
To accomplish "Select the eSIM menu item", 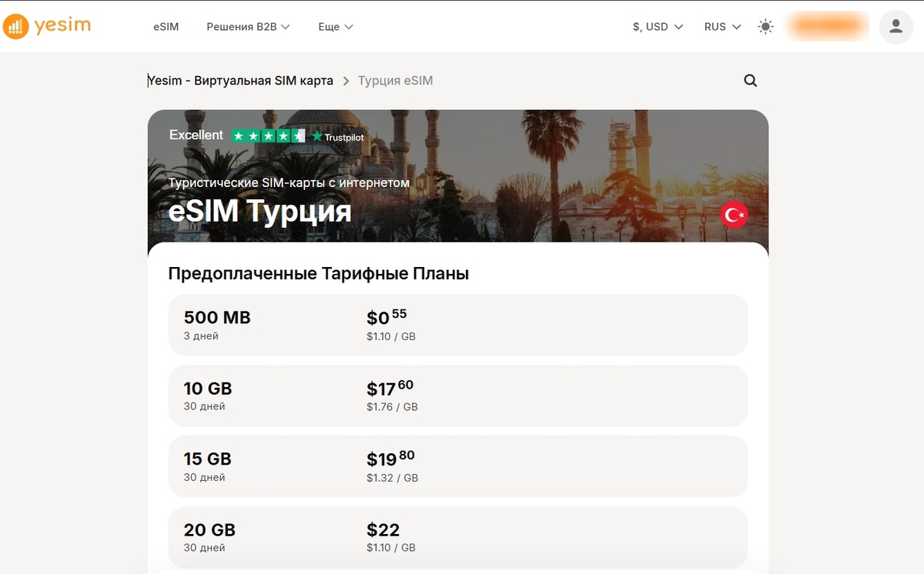I will [166, 26].
